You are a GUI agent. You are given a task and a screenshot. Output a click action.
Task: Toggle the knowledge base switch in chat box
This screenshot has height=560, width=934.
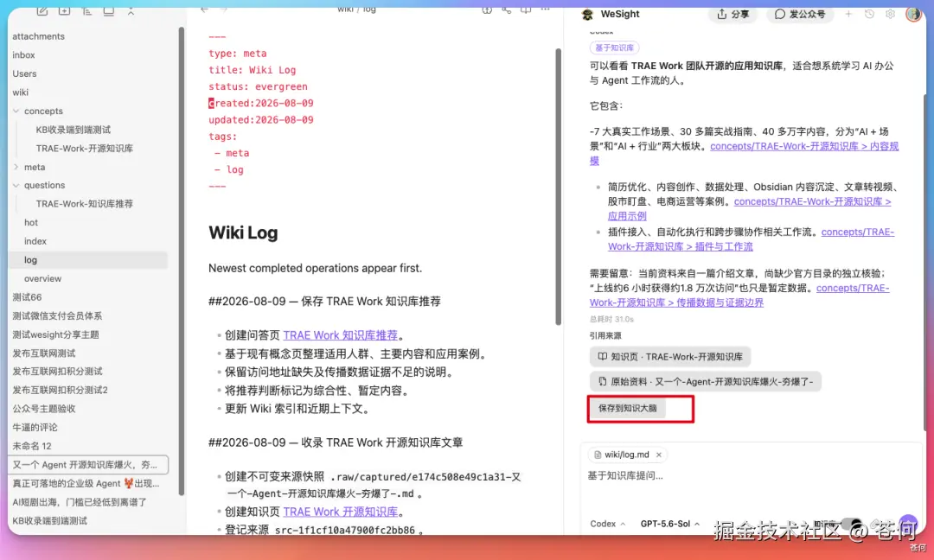coord(852,524)
